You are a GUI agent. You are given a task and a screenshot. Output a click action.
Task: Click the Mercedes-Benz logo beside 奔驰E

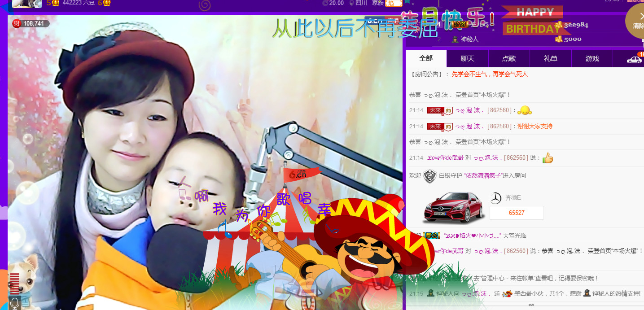click(495, 198)
